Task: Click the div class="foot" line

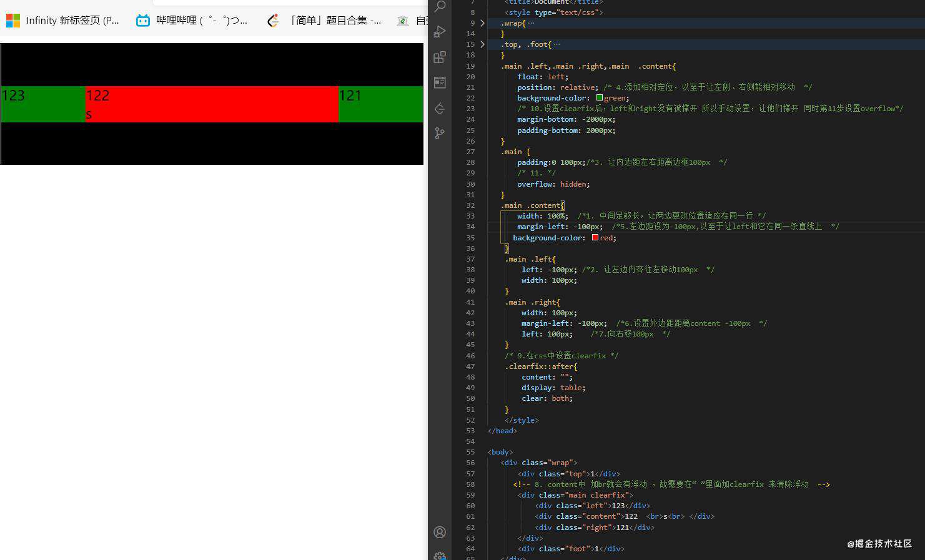Action: 571,549
